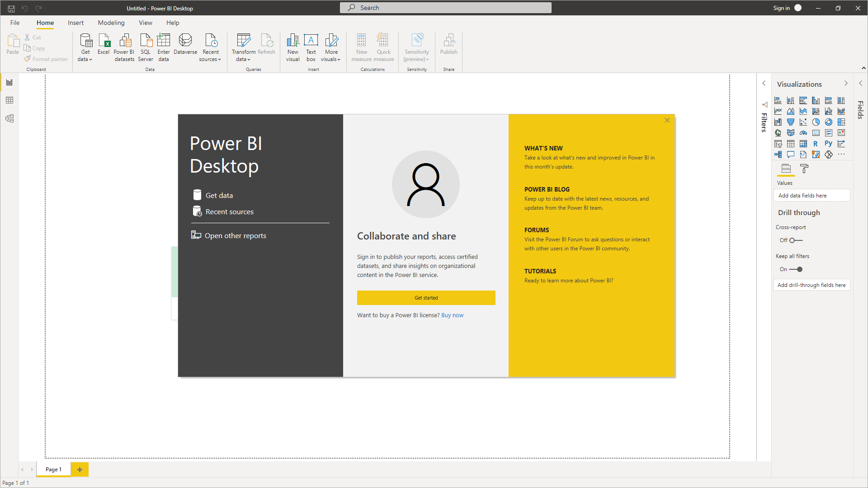868x488 pixels.
Task: Select the stacked bar chart visual
Action: tap(778, 100)
